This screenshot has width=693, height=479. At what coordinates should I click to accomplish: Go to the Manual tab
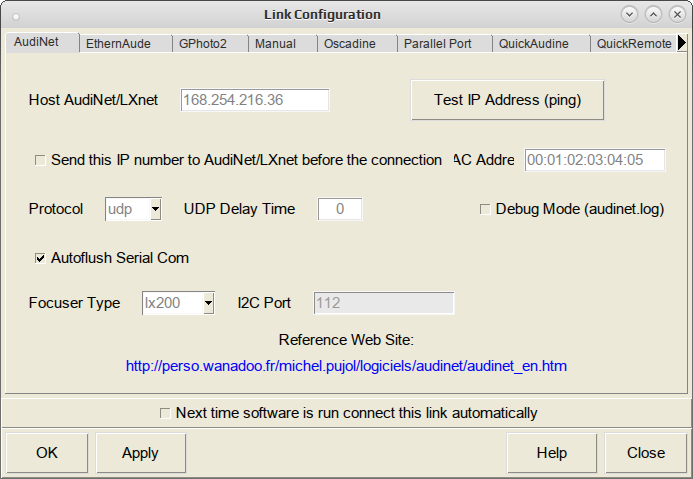click(283, 44)
